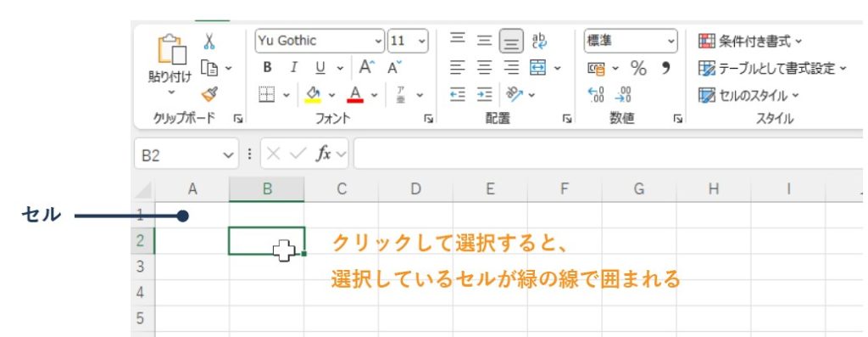Select row 5 header
The width and height of the screenshot is (868, 337).
point(142,318)
